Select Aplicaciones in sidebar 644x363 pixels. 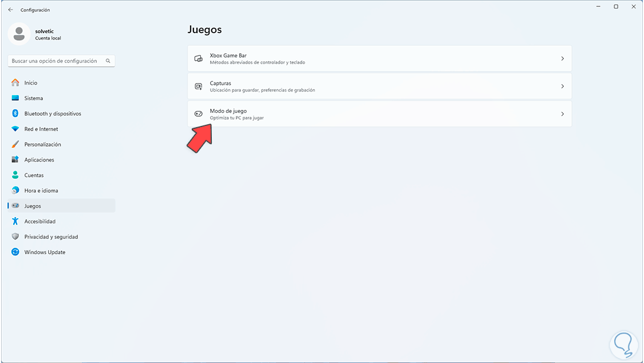[62, 160]
